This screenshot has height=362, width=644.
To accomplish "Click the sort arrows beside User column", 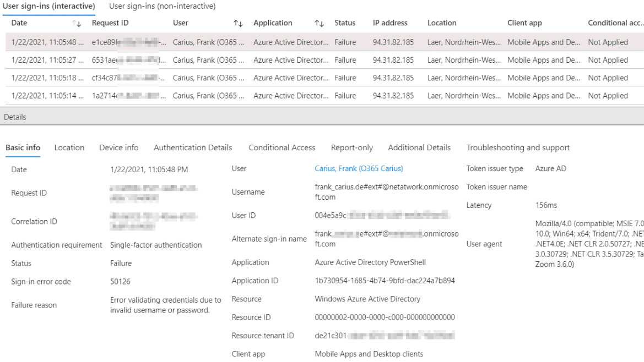I will (238, 23).
